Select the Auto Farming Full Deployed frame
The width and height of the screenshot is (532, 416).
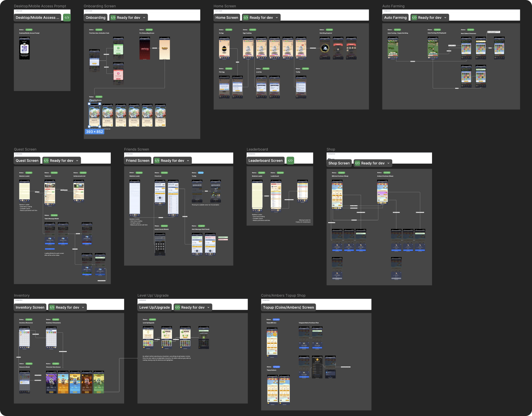coord(433,48)
